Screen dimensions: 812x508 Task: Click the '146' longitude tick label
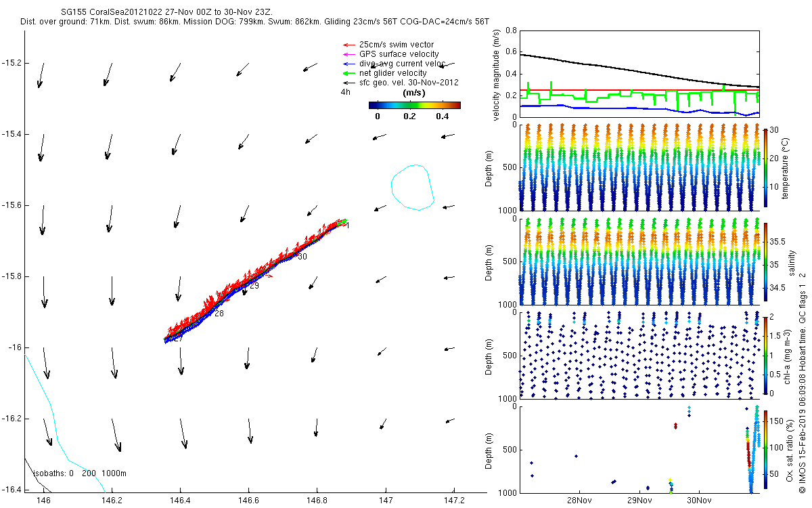click(x=43, y=500)
